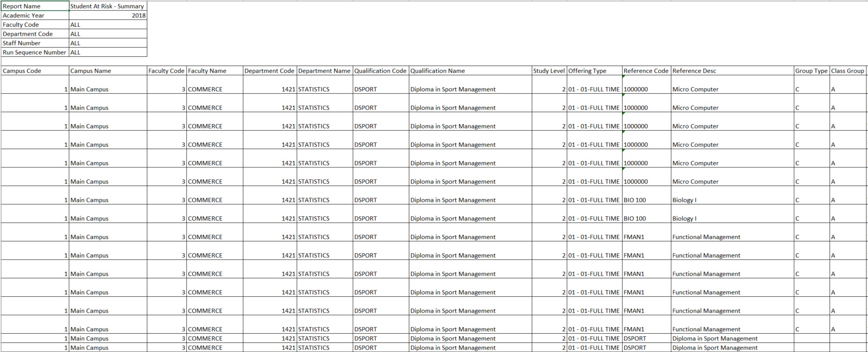The width and height of the screenshot is (868, 352).
Task: Click the Student At Risk - Summary cell
Action: coord(108,6)
